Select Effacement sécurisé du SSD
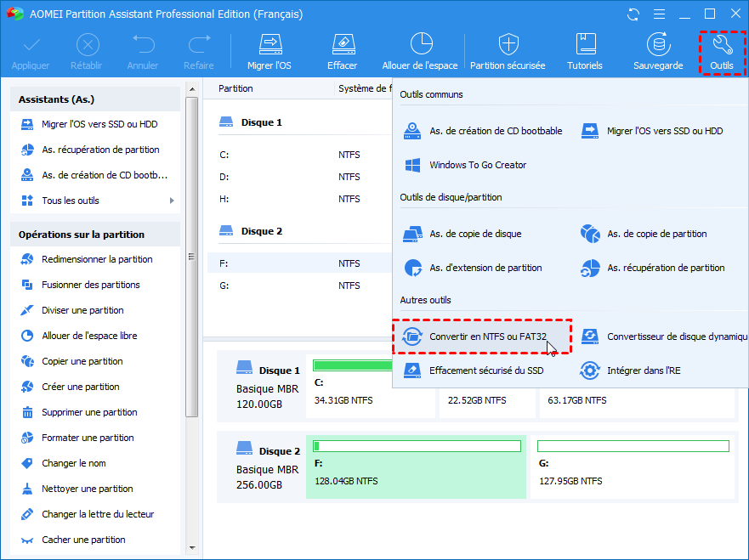 pos(474,371)
